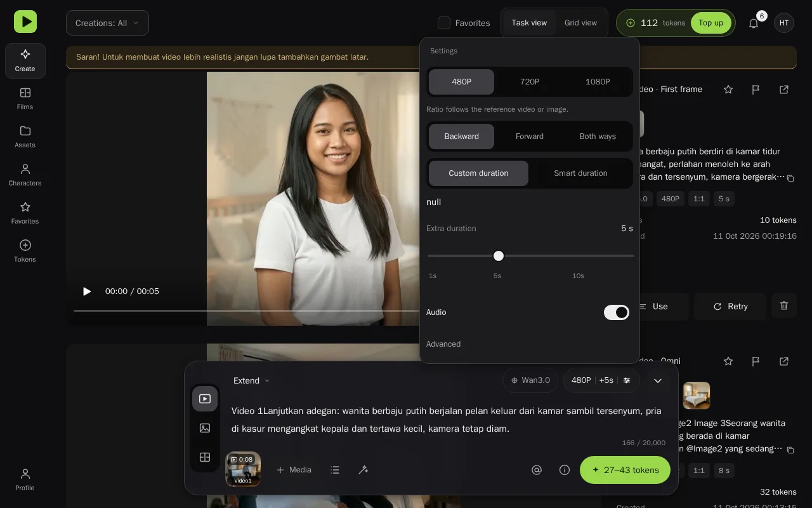Open the Films section
This screenshot has height=508, width=812.
click(25, 99)
